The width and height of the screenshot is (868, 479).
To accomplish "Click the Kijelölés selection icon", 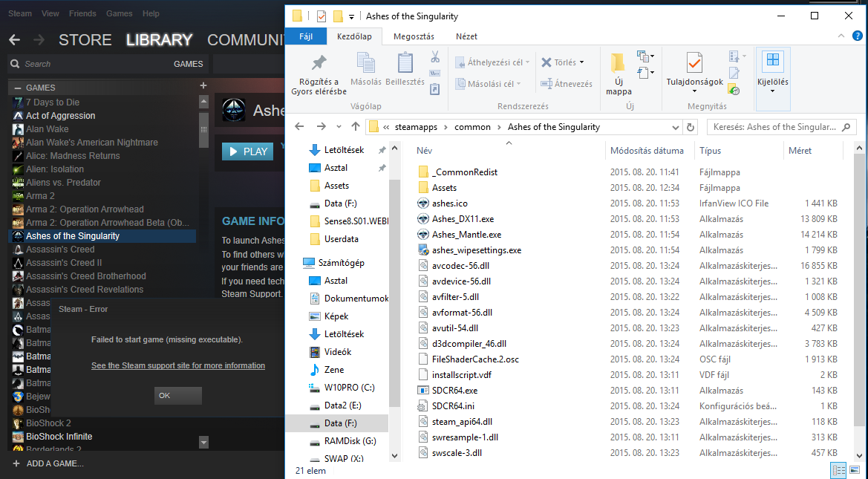I will tap(773, 62).
